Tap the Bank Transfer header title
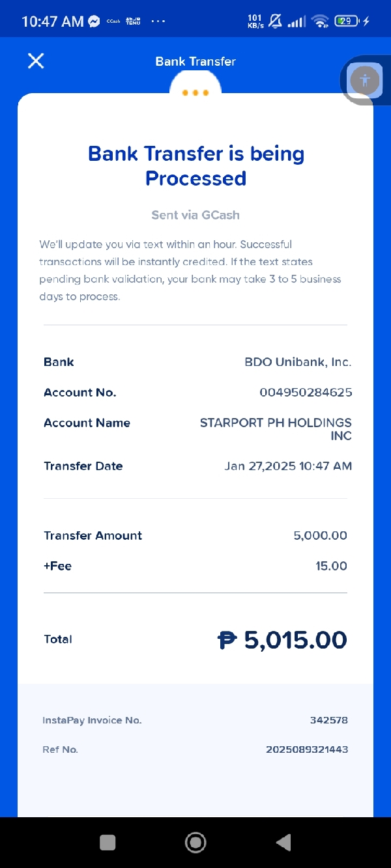 195,61
